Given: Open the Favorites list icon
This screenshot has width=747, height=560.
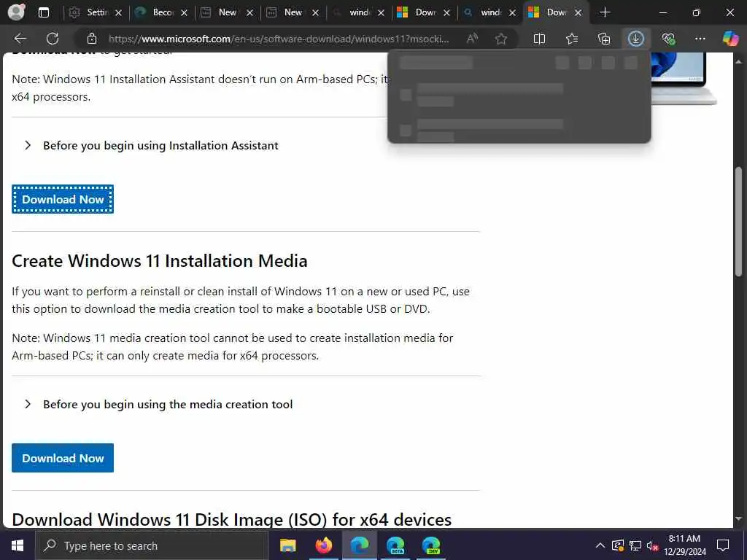Looking at the screenshot, I should click(572, 39).
